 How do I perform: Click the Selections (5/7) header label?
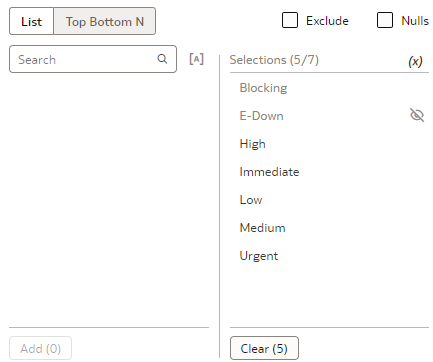click(274, 60)
